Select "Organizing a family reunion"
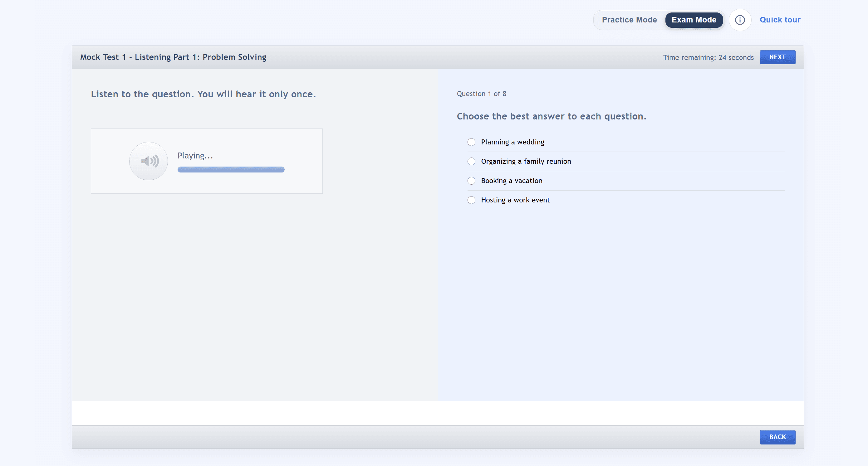868x466 pixels. point(471,161)
